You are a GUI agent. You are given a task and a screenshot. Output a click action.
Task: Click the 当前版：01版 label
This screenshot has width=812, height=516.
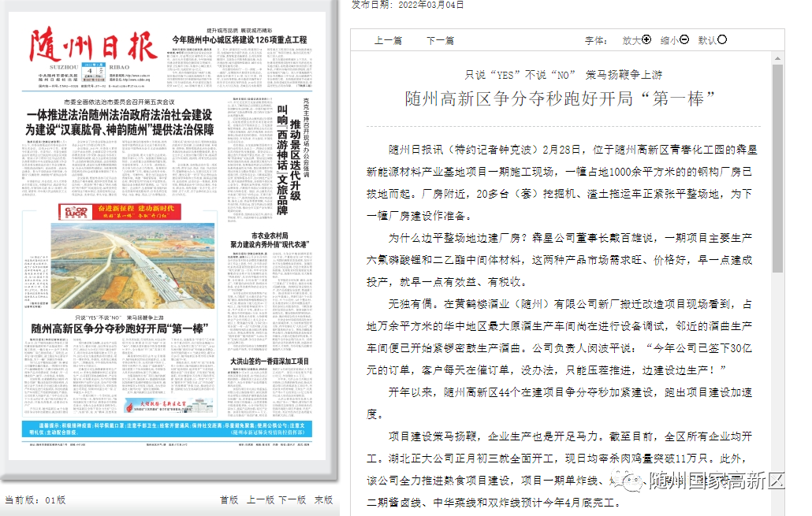tap(35, 499)
